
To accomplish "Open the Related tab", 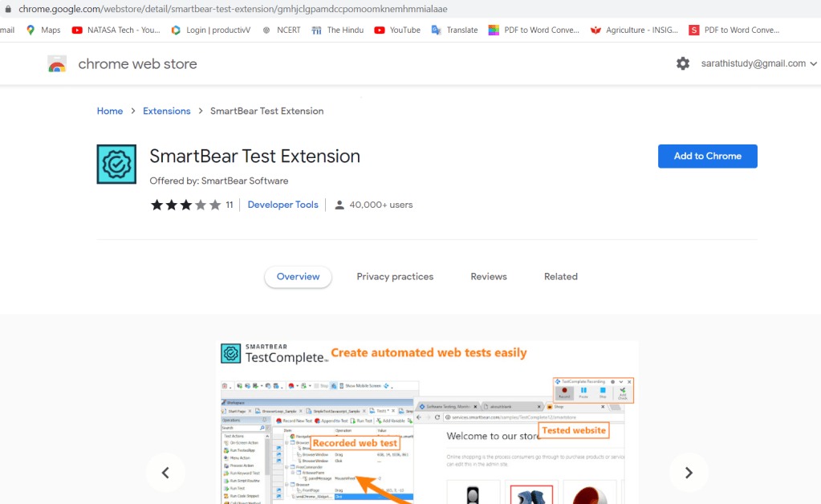I will click(x=561, y=276).
